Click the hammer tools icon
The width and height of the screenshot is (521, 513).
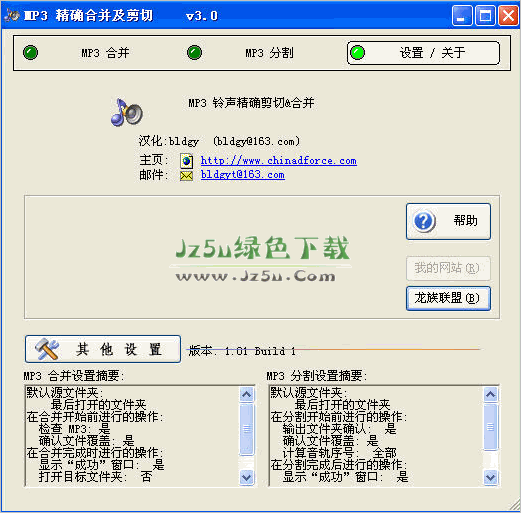pyautogui.click(x=47, y=349)
